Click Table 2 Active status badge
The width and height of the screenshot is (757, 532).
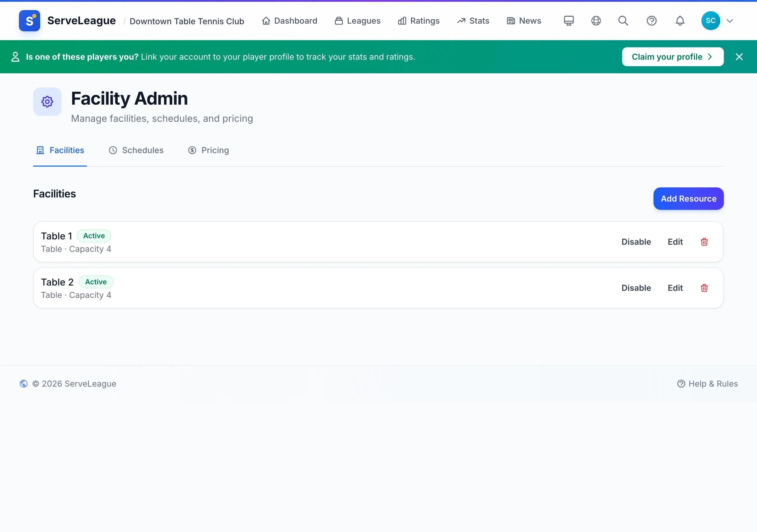pyautogui.click(x=96, y=282)
